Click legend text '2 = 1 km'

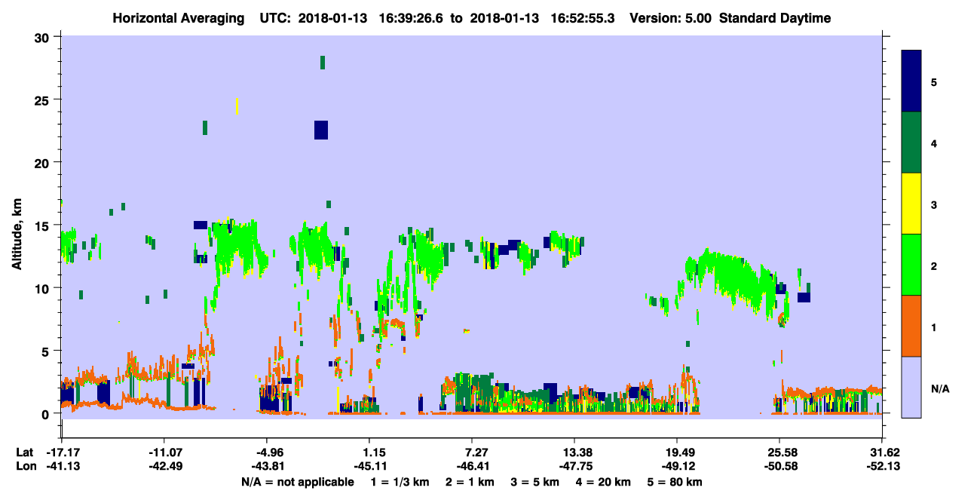[x=469, y=482]
